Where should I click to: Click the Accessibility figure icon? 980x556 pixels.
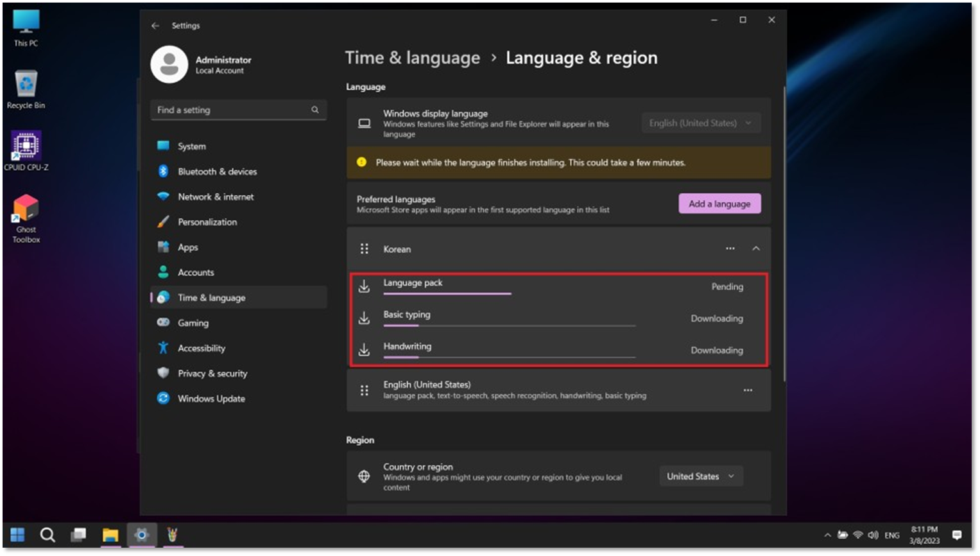[164, 348]
